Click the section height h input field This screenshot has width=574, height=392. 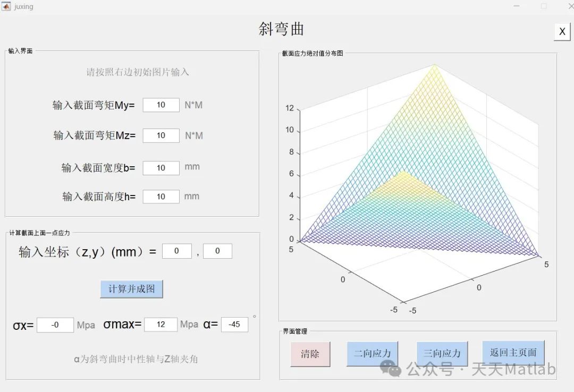point(161,197)
